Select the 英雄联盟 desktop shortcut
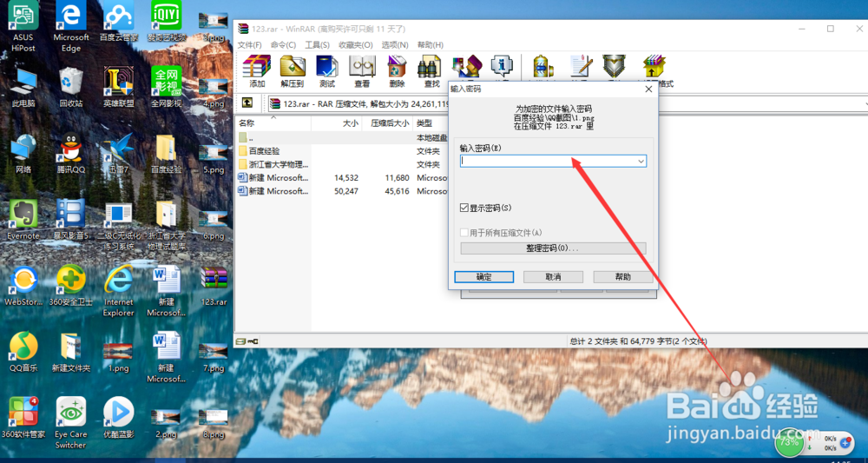 (x=118, y=88)
